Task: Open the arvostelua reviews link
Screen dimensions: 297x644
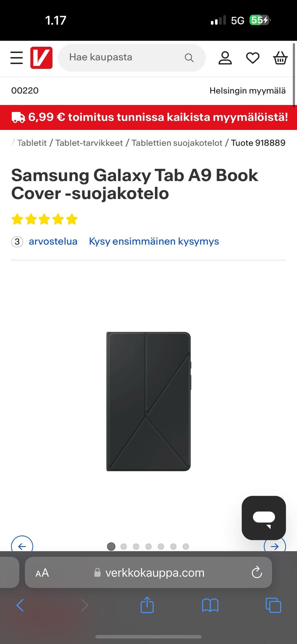Action: click(x=53, y=241)
